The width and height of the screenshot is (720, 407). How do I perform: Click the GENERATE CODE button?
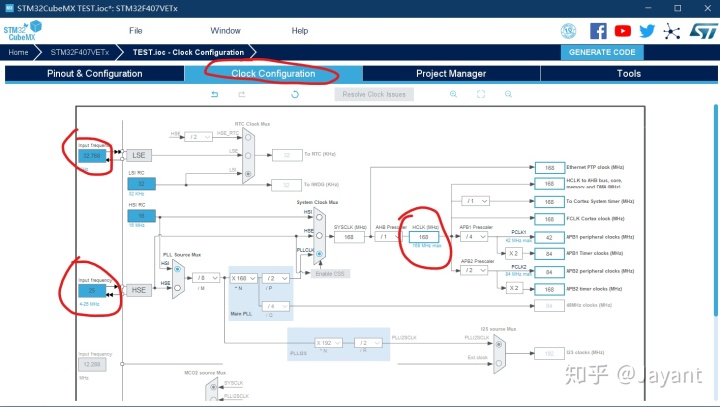pos(602,52)
